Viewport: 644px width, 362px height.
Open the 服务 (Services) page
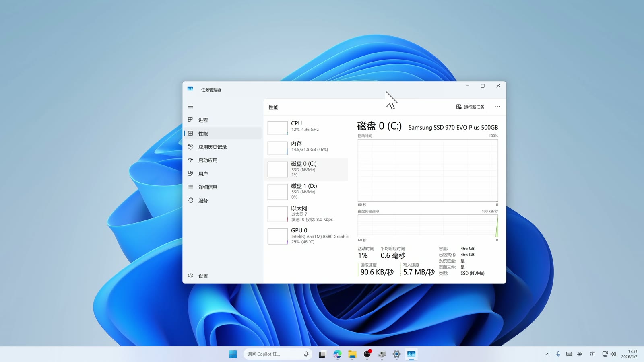(x=223, y=200)
